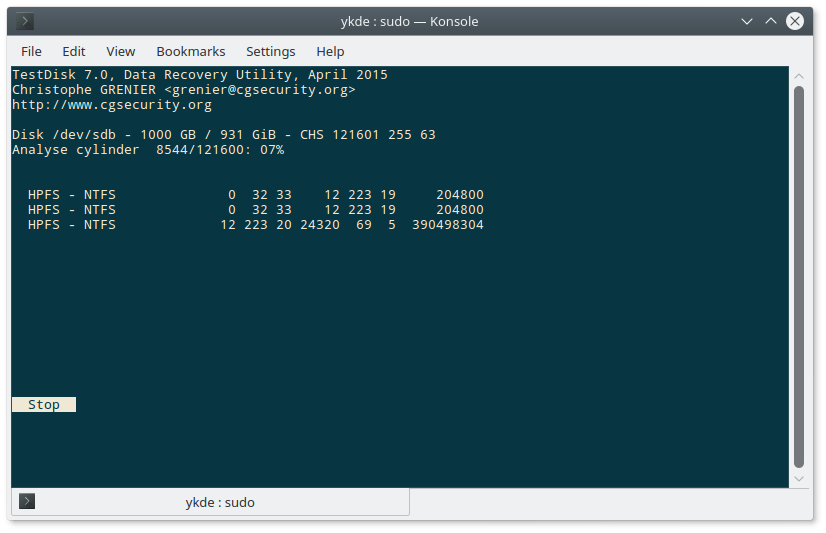826x533 pixels.
Task: Click the vertical scrollbar handle
Action: [799, 277]
